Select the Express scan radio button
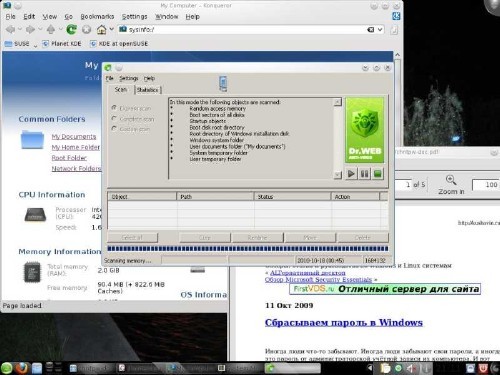 click(114, 108)
